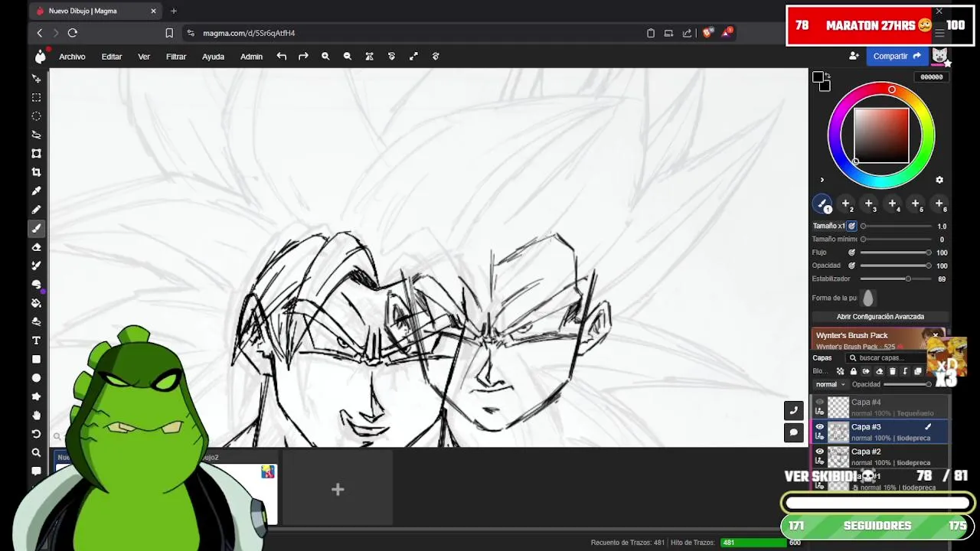Click the delete layer trash icon
980x551 pixels.
[892, 371]
